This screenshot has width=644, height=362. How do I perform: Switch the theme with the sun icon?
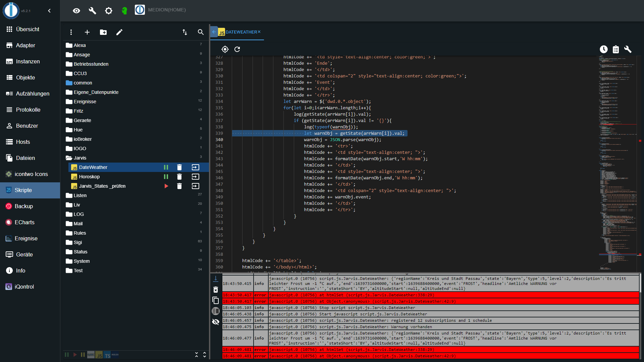[108, 11]
